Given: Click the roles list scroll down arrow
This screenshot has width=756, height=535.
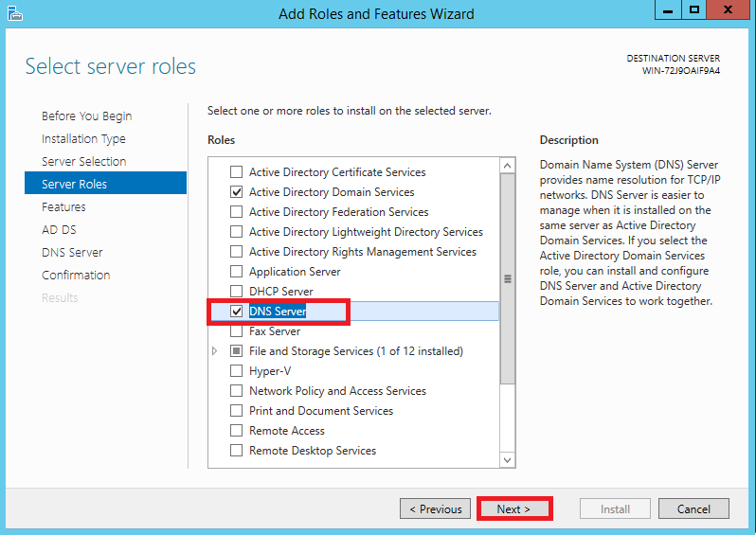Looking at the screenshot, I should tap(507, 459).
